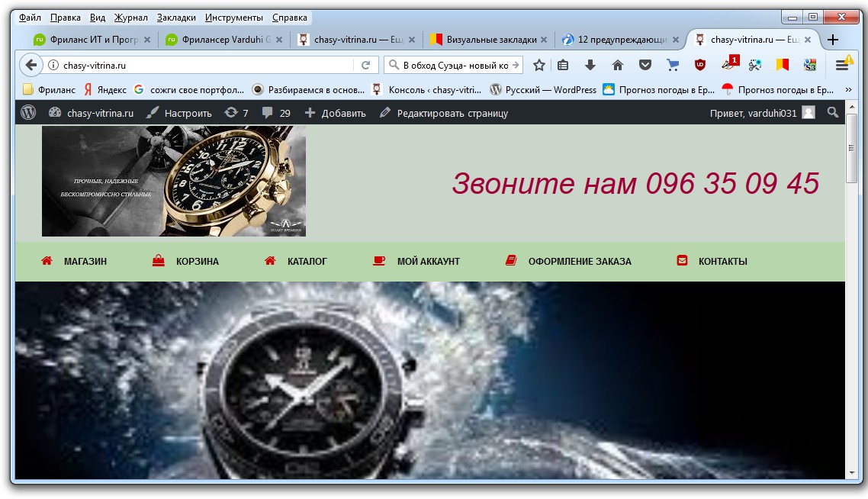
Task: Open the сожги свое портфол bookmark
Action: (x=189, y=90)
